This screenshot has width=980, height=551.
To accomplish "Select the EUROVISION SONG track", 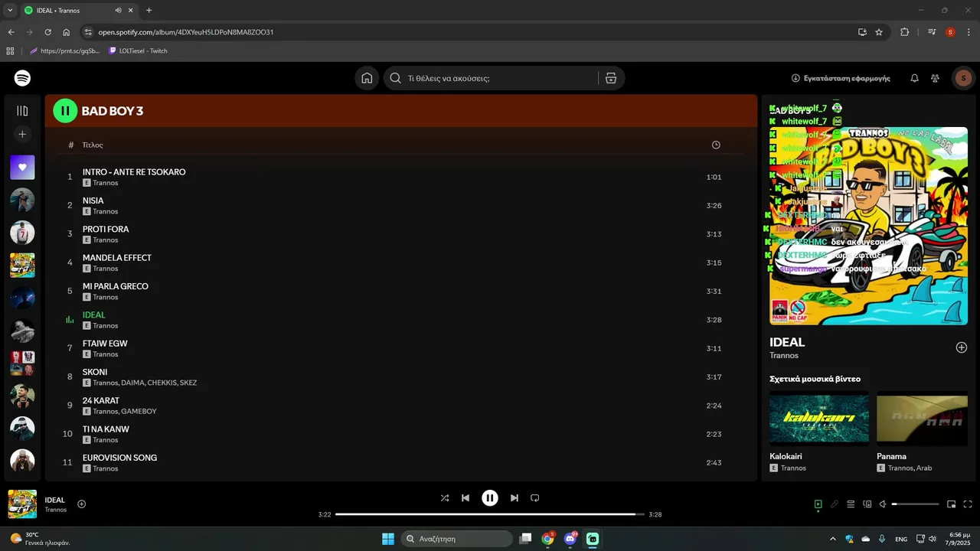I will pyautogui.click(x=401, y=462).
